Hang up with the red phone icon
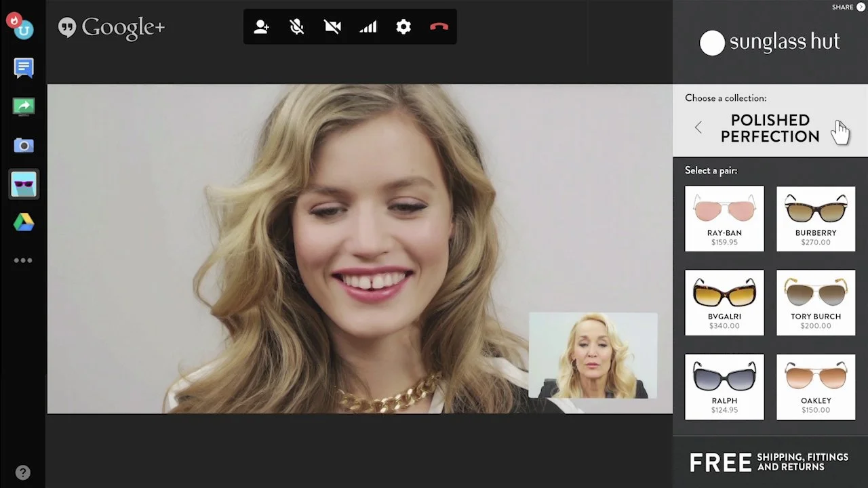The image size is (868, 488). tap(439, 27)
